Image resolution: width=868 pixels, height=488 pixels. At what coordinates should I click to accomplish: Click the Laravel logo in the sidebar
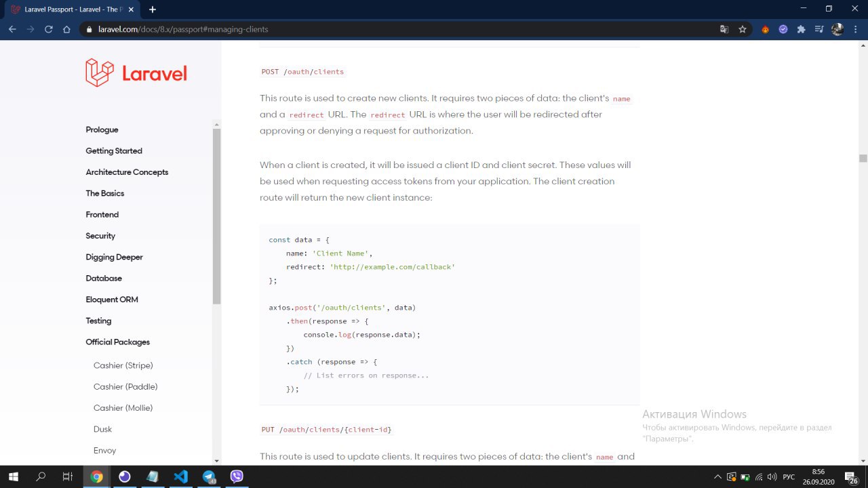click(x=136, y=73)
